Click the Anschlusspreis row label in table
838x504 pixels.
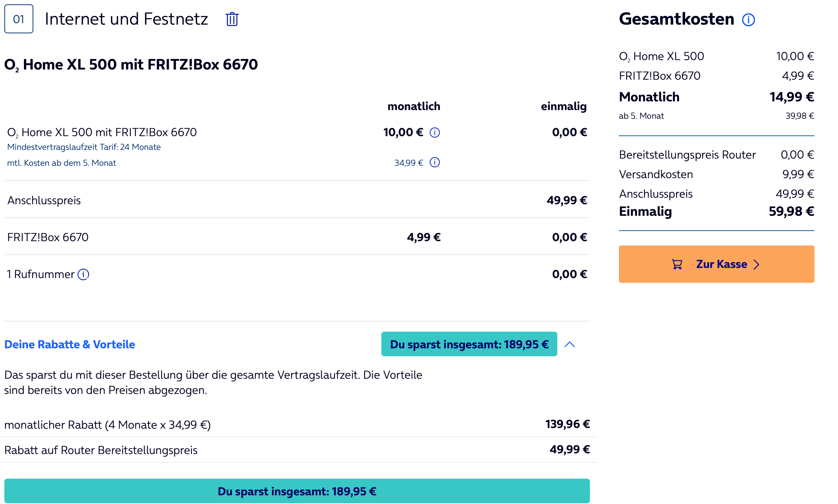coord(44,200)
